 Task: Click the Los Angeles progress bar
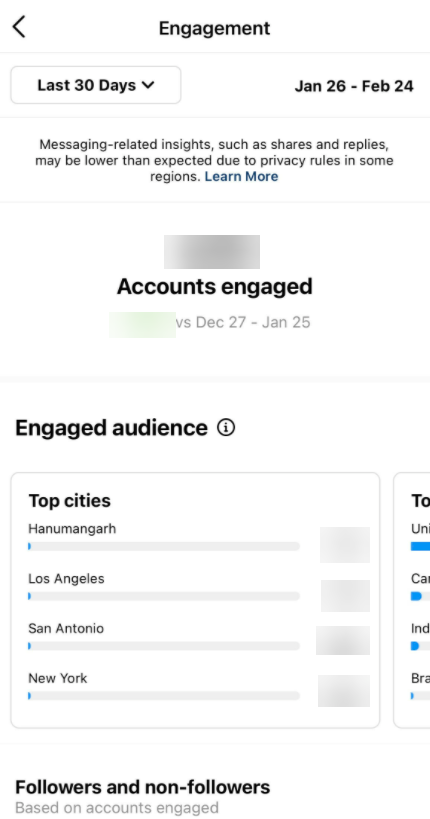[x=164, y=596]
